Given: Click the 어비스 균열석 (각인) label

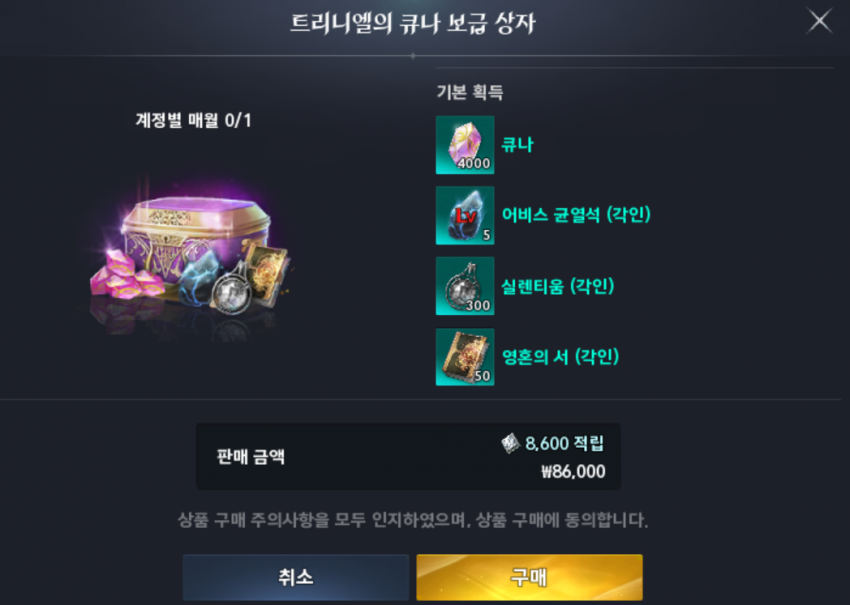Looking at the screenshot, I should pos(576,215).
